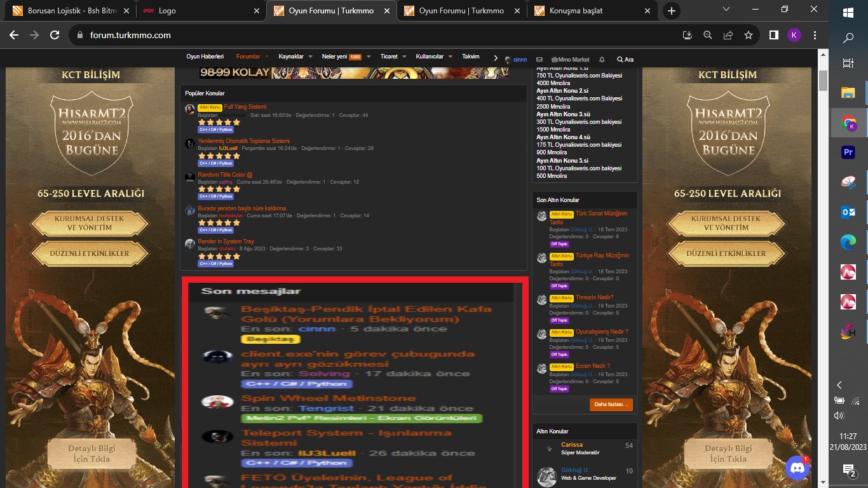Bookmark this page with the star icon
868x488 pixels.
coord(749,35)
